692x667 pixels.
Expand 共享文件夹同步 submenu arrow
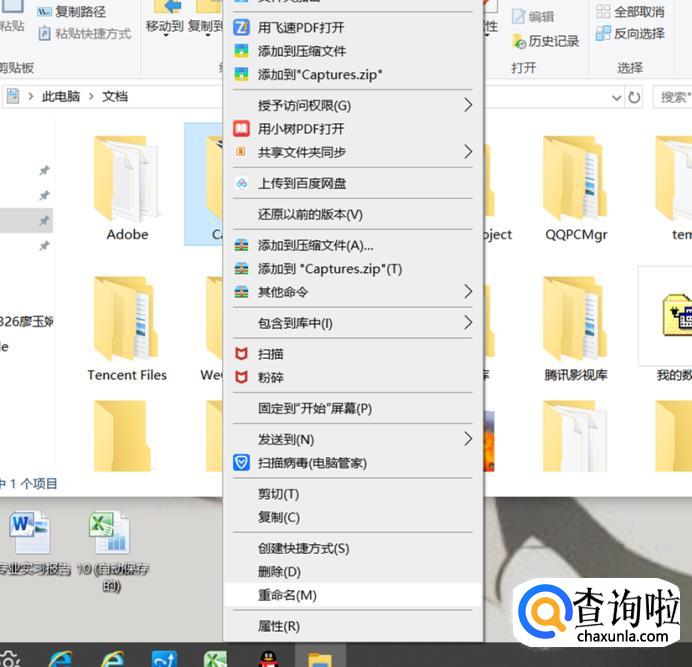pos(468,152)
